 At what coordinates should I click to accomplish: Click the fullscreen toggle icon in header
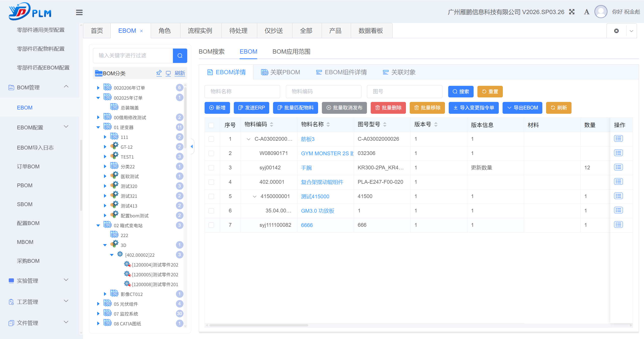tap(572, 12)
